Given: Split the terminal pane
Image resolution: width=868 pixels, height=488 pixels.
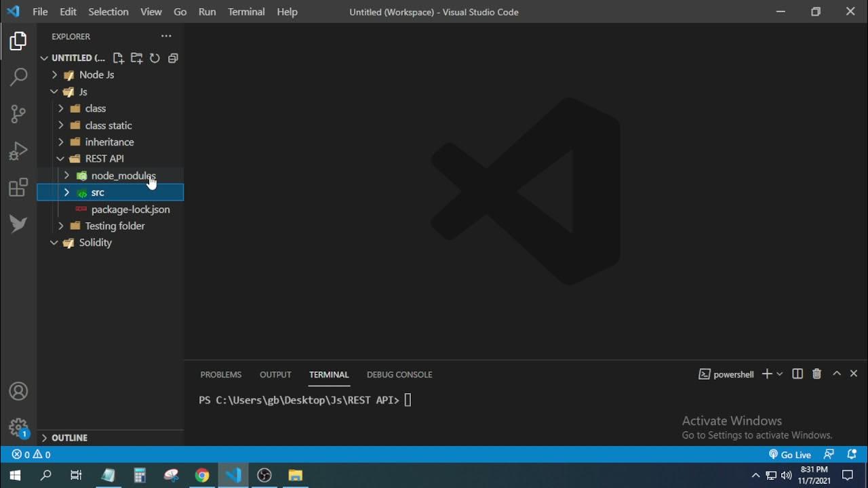Looking at the screenshot, I should (x=797, y=374).
